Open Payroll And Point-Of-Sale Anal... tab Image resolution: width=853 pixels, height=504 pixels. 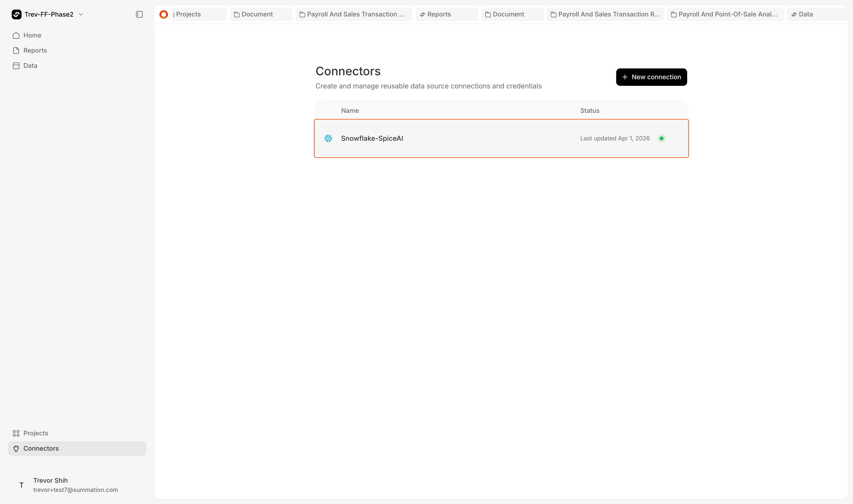coord(726,14)
